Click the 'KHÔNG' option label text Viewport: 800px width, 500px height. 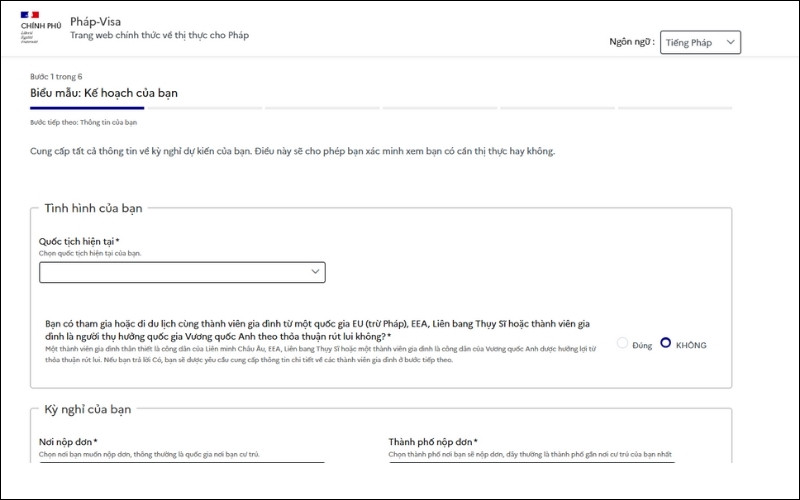pos(691,345)
